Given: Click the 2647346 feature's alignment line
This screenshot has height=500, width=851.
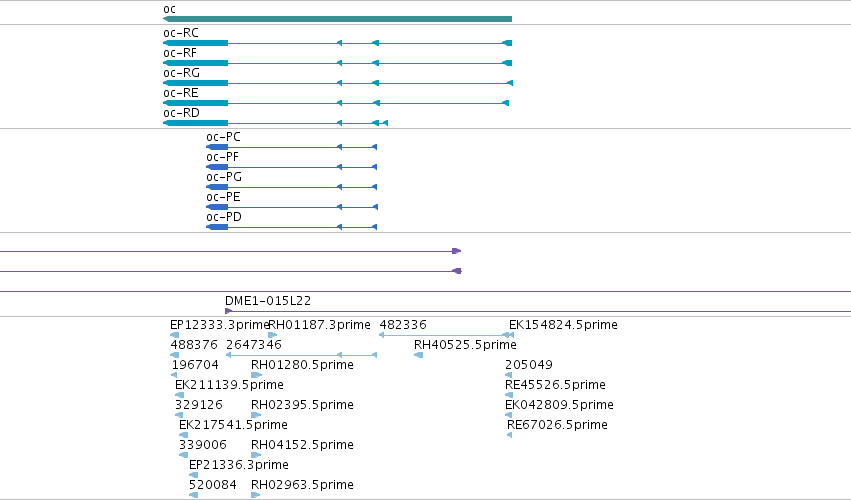Looking at the screenshot, I should (301, 355).
